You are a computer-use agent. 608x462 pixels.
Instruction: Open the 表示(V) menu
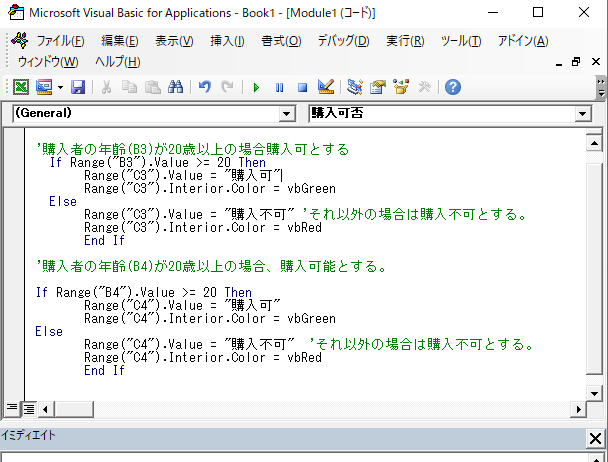(174, 41)
